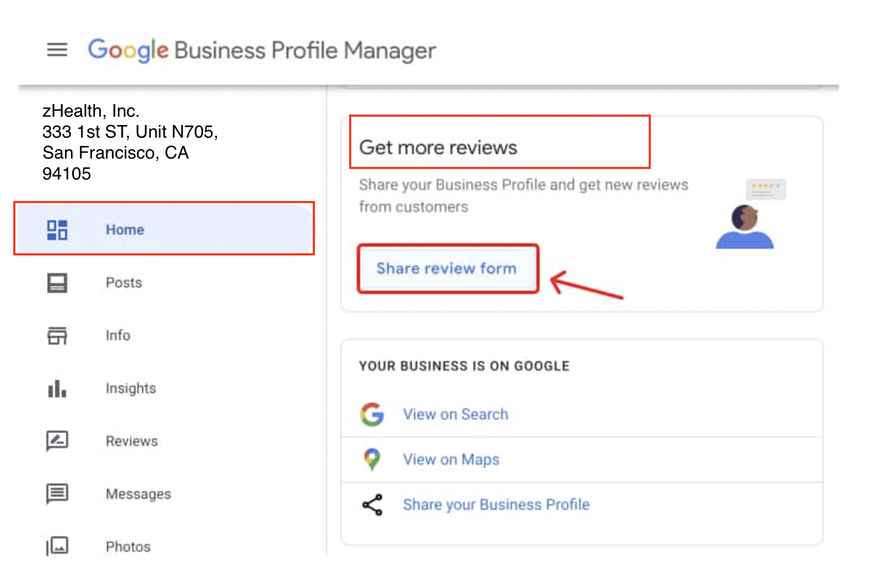Click the Posts sidebar icon
Viewport: 870px width, 588px height.
click(57, 283)
